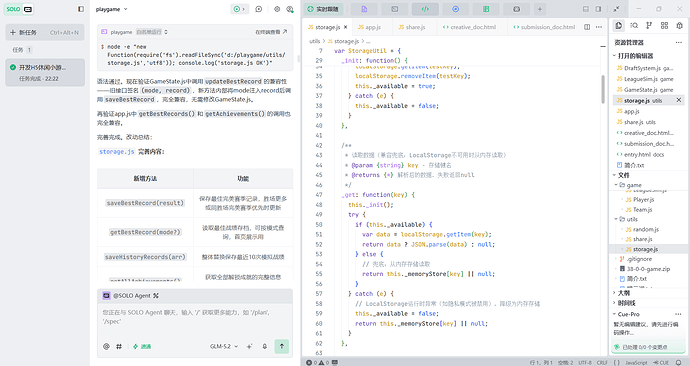690x366 pixels.
Task: Open 在终端查看 link for the command
Action: 271,32
